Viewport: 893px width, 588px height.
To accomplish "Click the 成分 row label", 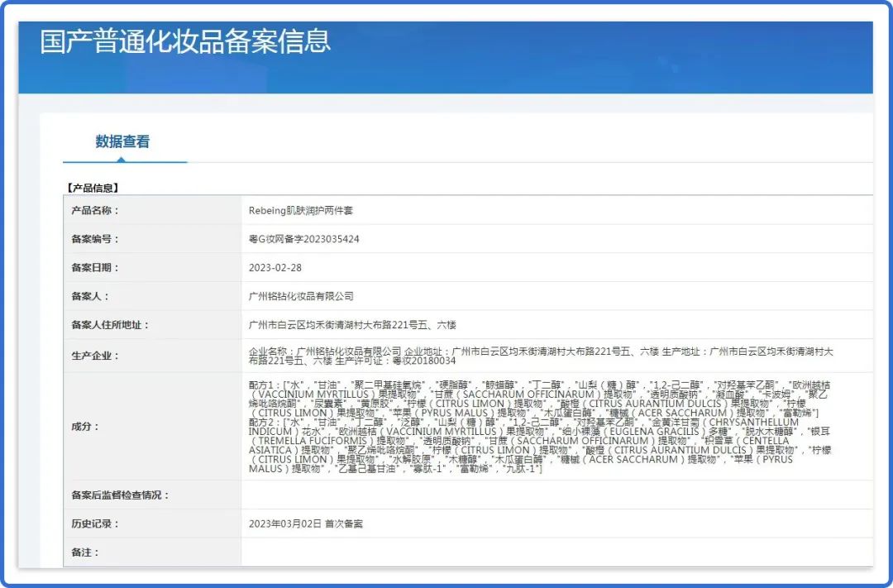I will click(85, 427).
